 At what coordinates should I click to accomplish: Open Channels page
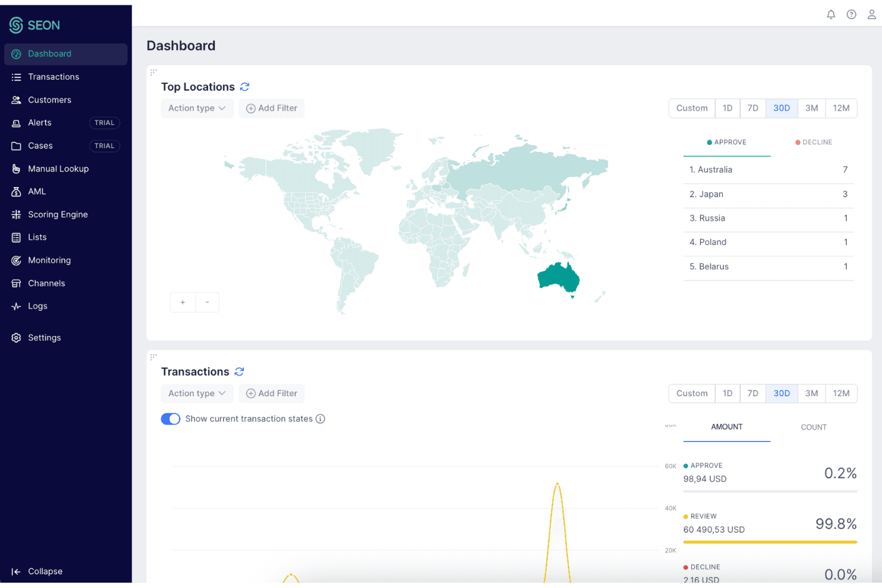click(66, 283)
